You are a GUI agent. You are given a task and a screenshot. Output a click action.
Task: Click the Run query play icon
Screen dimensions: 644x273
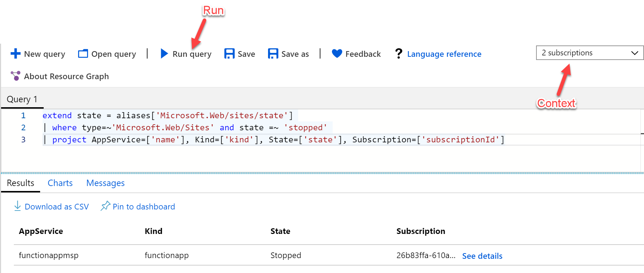pos(164,54)
